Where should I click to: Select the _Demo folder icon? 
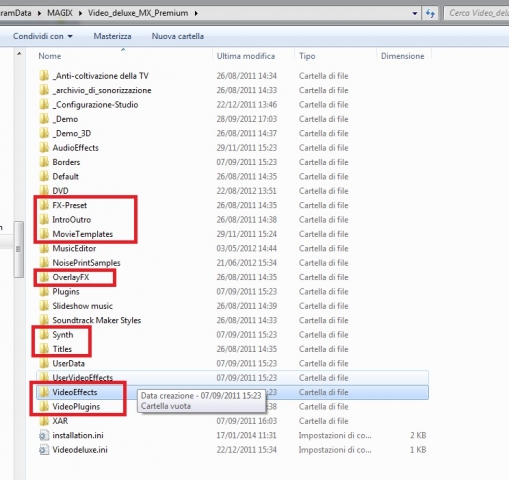point(44,119)
